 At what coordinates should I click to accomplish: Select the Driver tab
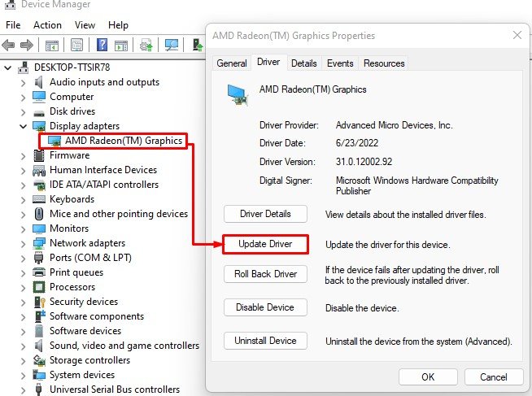(x=268, y=62)
